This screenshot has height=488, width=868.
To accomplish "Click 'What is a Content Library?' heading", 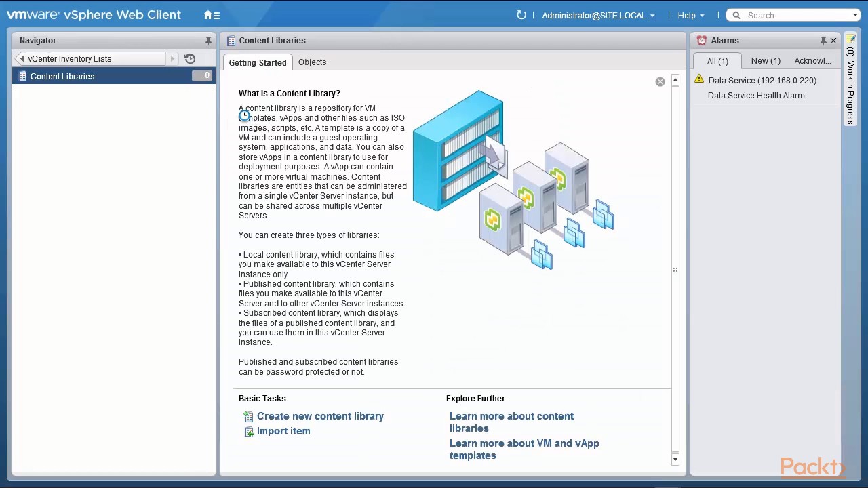I will (290, 94).
